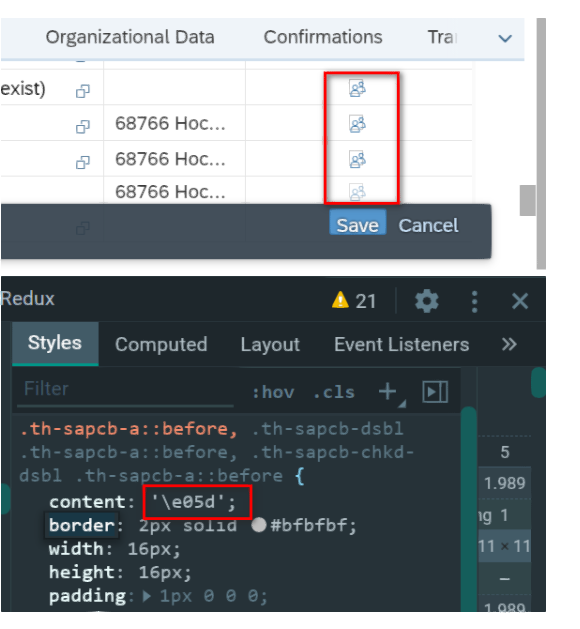
Task: Expand the tab overflow chevron next to Tra tab
Action: click(x=505, y=39)
